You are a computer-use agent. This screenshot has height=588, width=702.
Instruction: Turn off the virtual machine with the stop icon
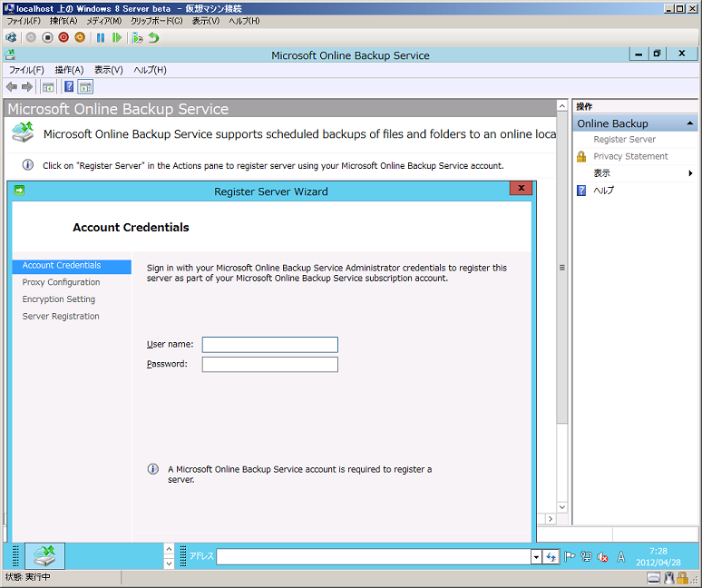47,37
